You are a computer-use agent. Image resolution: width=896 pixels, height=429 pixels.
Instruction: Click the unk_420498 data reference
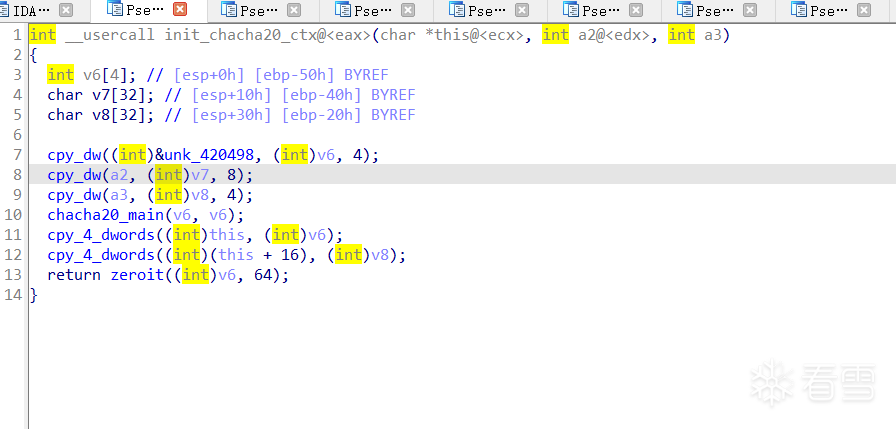tap(209, 155)
